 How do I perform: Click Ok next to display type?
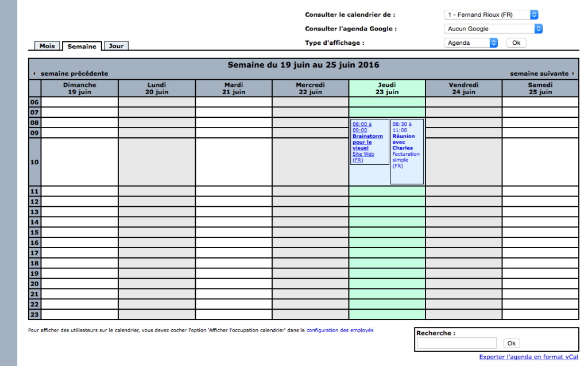coord(516,43)
